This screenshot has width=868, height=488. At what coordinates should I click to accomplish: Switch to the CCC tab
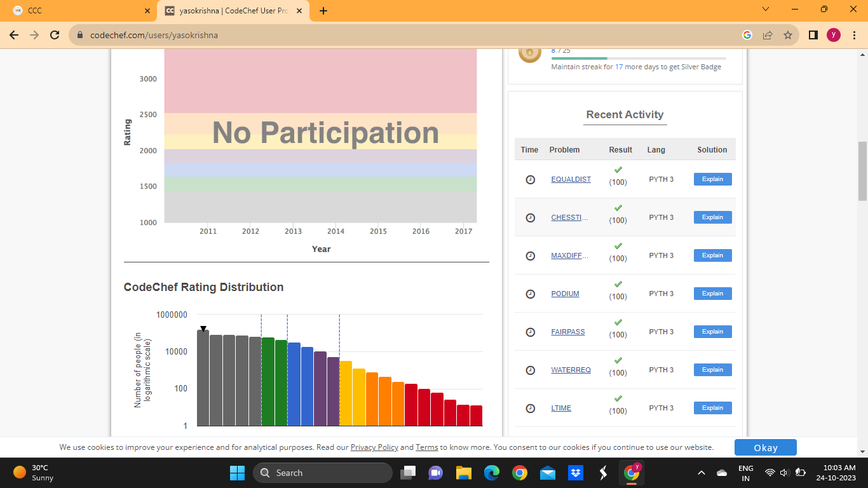point(81,11)
